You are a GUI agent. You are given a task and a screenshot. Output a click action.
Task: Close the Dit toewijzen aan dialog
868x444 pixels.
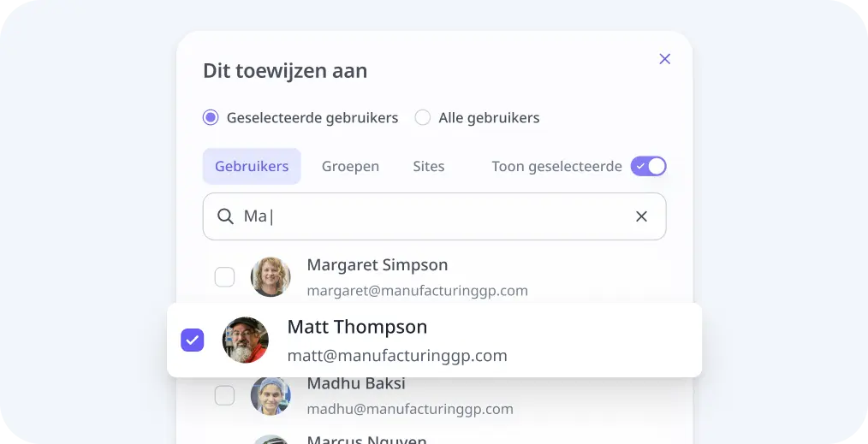[x=665, y=59]
